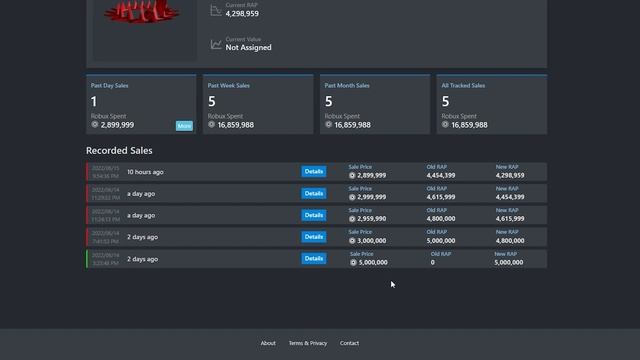Screen dimensions: 640x360
Task: Click New RAP value 4,454,399
Action: [x=510, y=197]
